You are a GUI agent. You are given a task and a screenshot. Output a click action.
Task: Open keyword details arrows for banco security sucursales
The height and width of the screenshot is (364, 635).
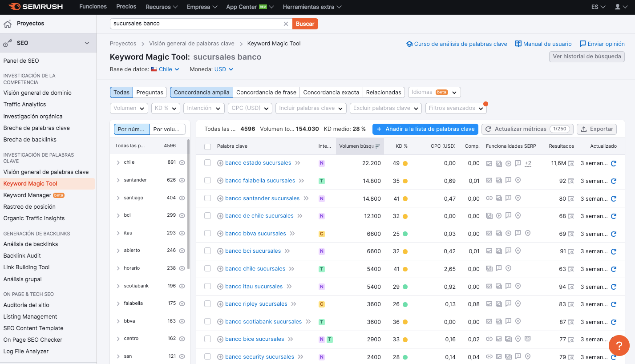coord(301,357)
